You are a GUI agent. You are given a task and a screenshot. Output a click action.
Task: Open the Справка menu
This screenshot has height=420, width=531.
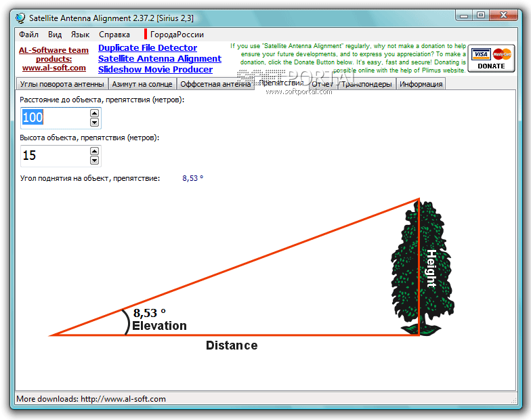click(x=114, y=35)
